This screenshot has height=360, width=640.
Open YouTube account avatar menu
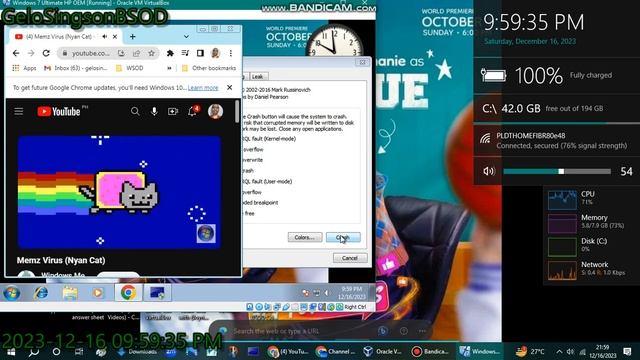[x=215, y=111]
